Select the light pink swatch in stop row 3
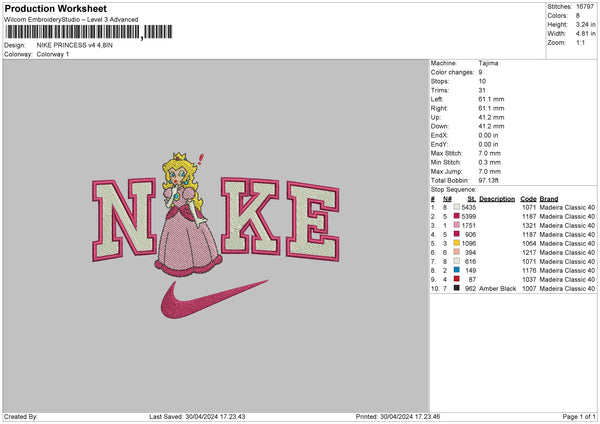Viewport: 600px width, 424px height. click(x=457, y=225)
